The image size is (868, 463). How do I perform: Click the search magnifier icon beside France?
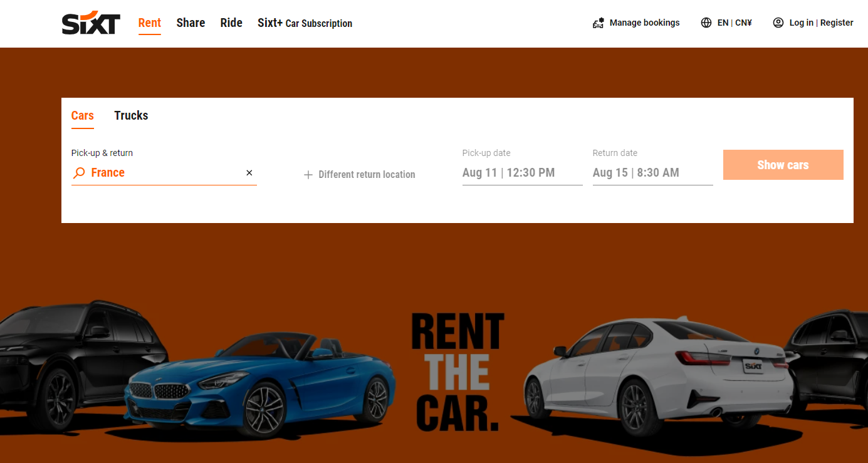click(79, 173)
